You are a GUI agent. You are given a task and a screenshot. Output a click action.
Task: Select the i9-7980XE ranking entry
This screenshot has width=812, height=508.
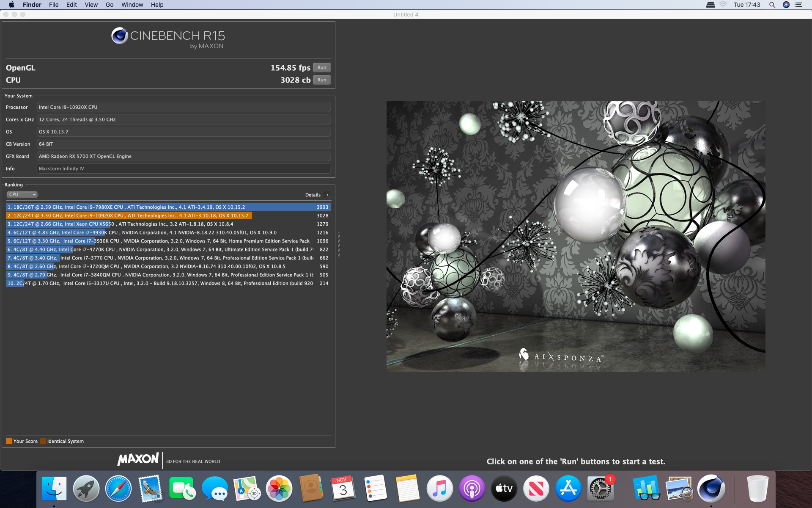point(168,207)
